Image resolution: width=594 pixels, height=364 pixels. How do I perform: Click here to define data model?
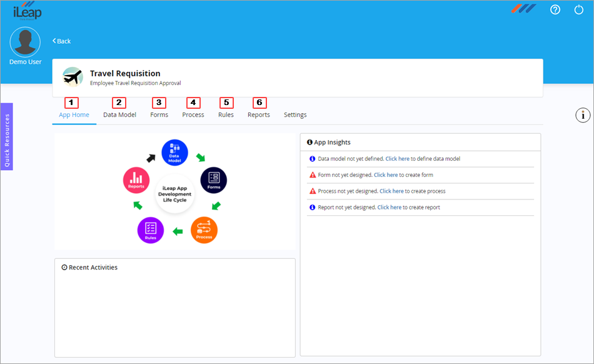point(398,159)
